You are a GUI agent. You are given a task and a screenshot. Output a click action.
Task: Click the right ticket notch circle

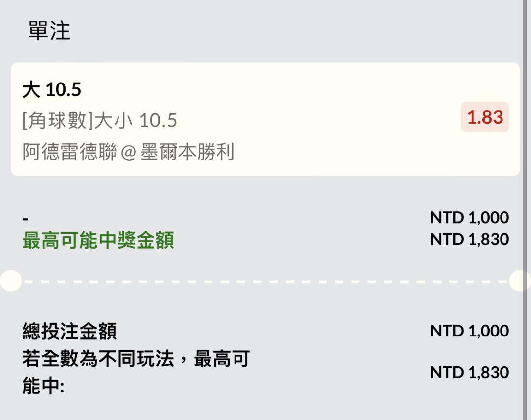point(520,281)
